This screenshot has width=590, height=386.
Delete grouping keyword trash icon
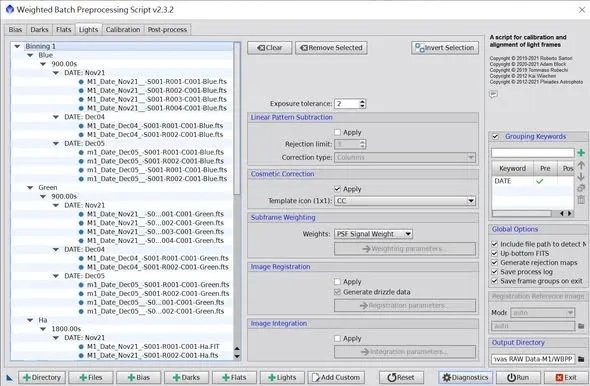pos(581,200)
